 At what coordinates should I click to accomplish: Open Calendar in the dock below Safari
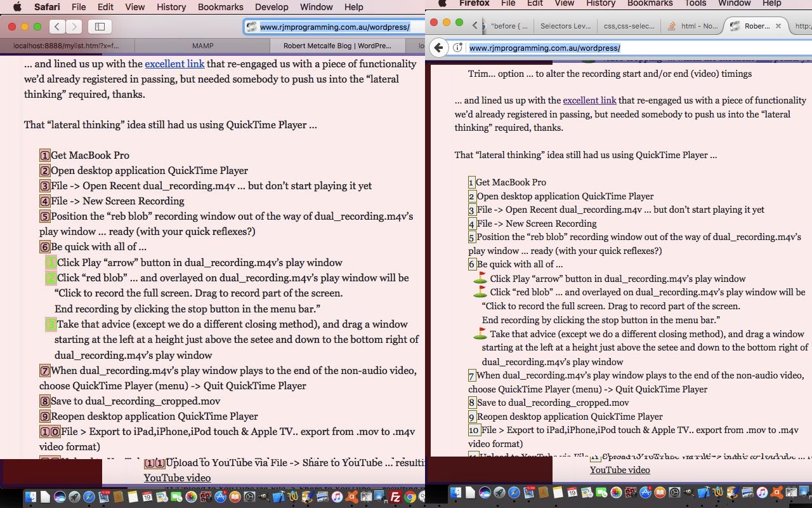click(147, 497)
